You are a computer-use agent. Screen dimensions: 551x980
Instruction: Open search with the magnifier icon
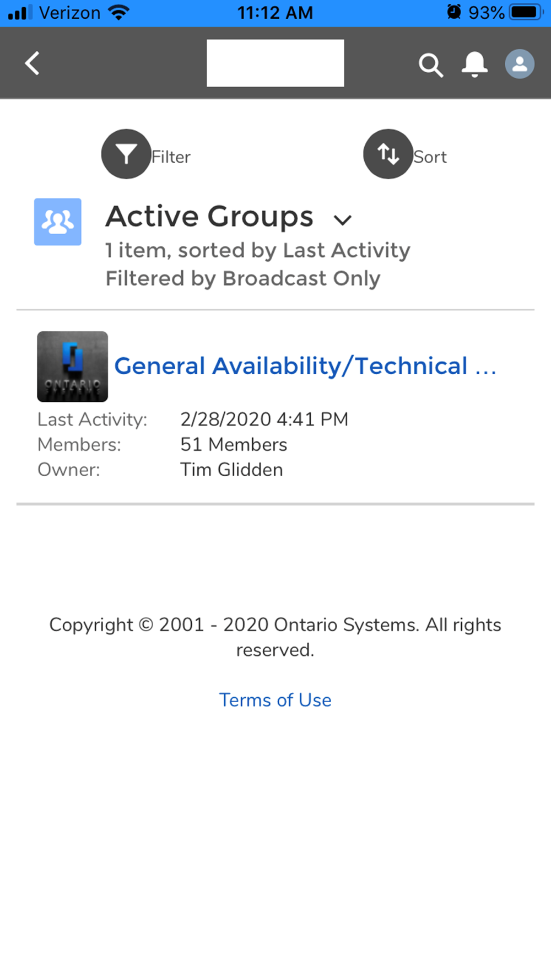(431, 64)
